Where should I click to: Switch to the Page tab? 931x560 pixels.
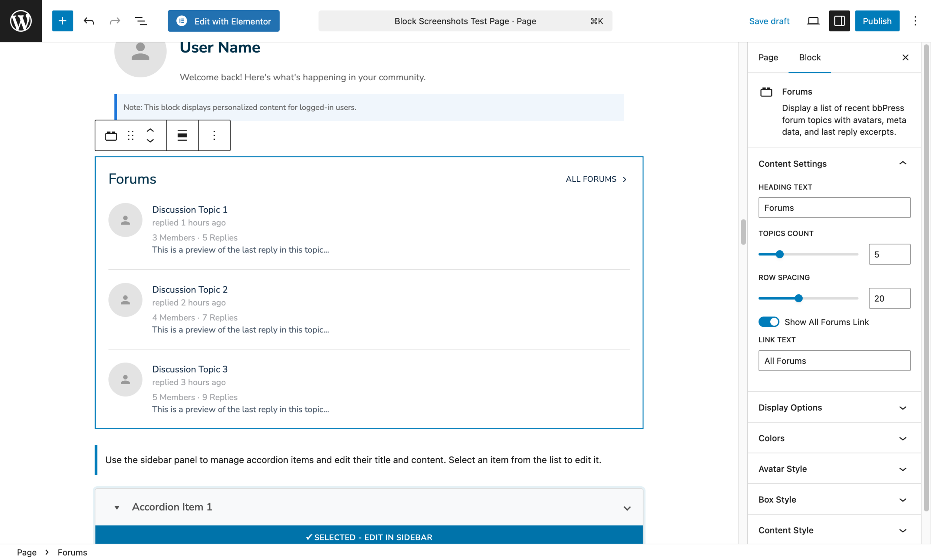[768, 57]
